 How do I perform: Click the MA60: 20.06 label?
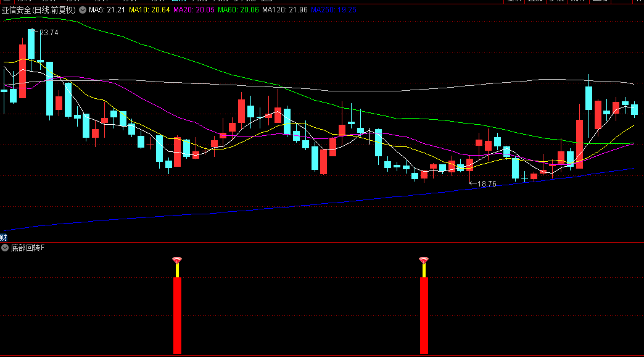[x=238, y=10]
